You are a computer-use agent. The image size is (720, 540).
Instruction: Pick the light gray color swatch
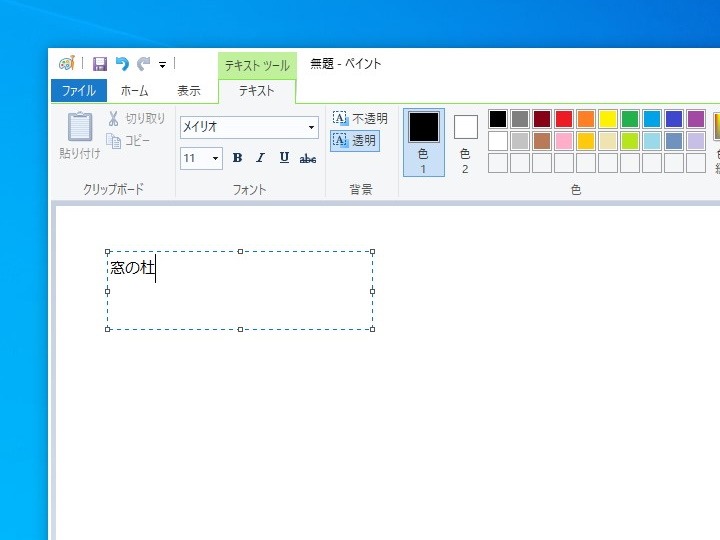tap(520, 141)
